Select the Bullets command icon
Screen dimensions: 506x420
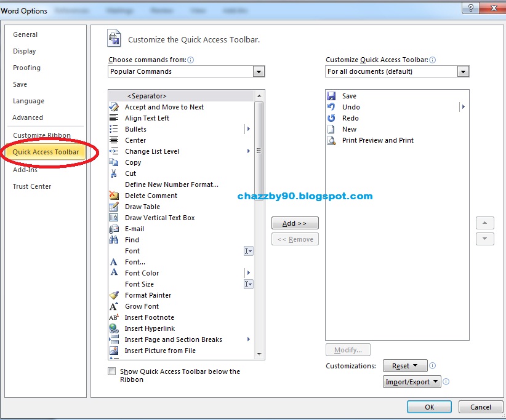(x=113, y=129)
